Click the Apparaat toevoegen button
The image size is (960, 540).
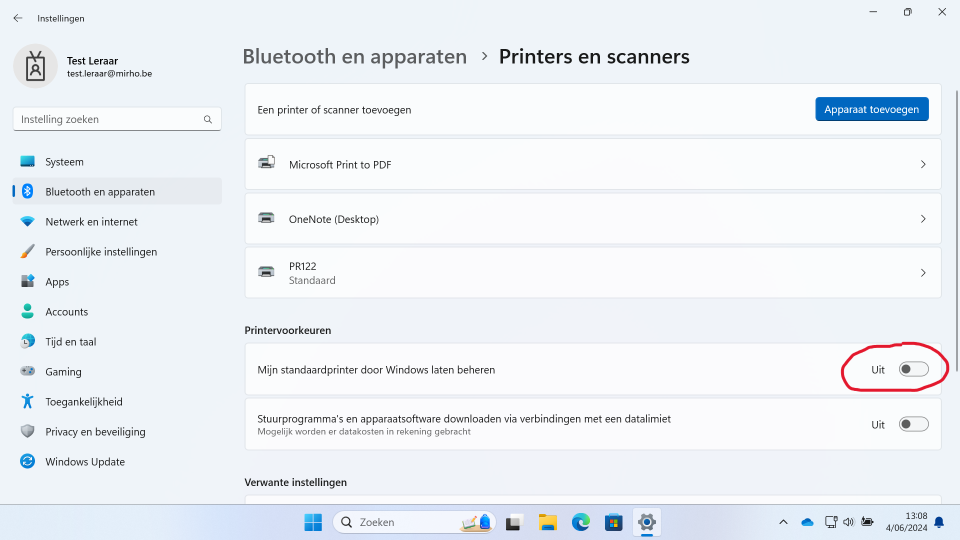pos(871,109)
